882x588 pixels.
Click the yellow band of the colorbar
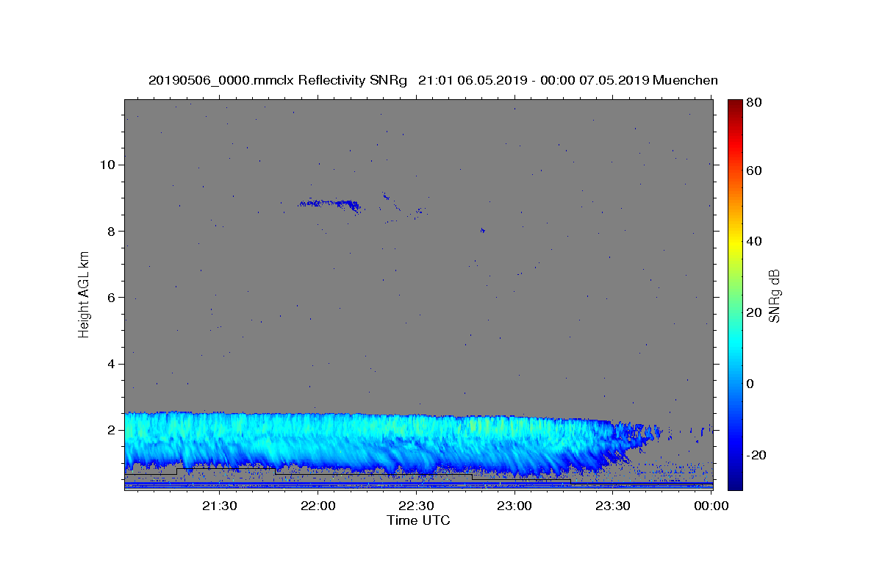(x=735, y=243)
